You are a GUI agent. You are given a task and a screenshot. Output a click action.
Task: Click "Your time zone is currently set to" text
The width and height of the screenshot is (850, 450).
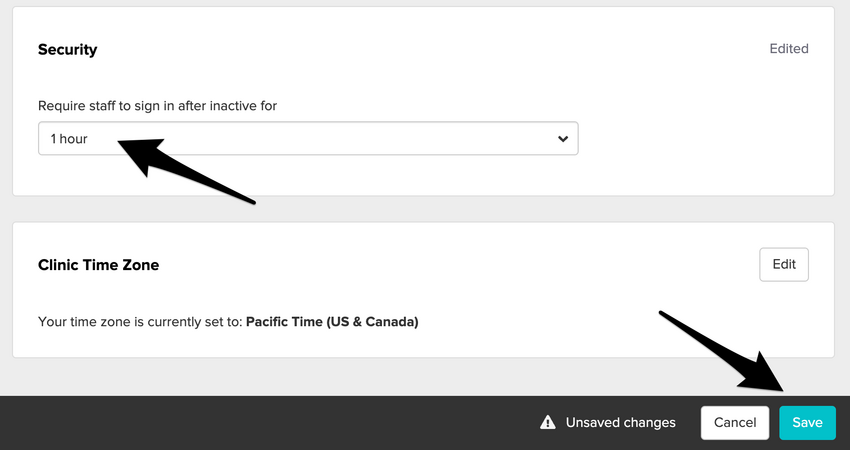click(x=140, y=322)
